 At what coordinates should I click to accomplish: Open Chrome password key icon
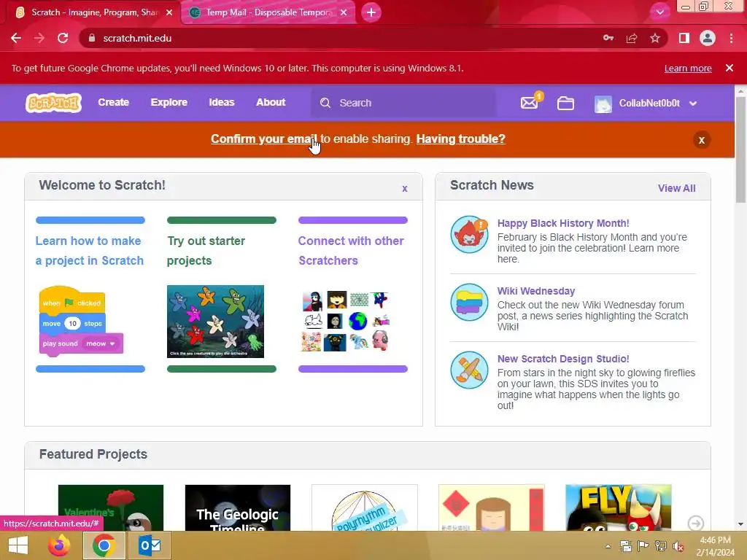608,38
